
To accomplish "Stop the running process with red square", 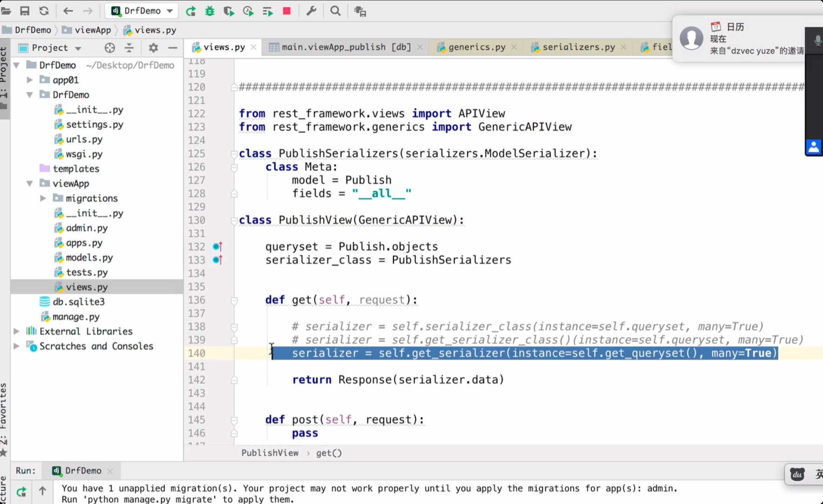I will [x=287, y=11].
